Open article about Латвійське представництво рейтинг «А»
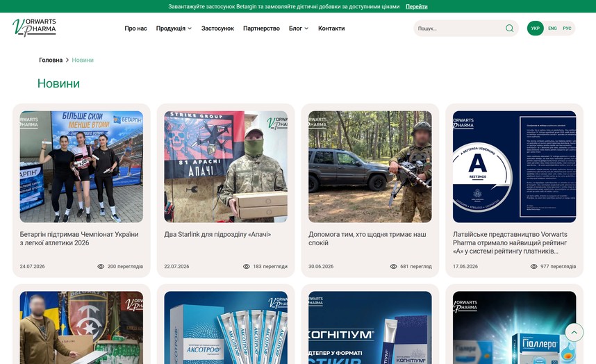Screen dimensions: 596x364 [510, 243]
